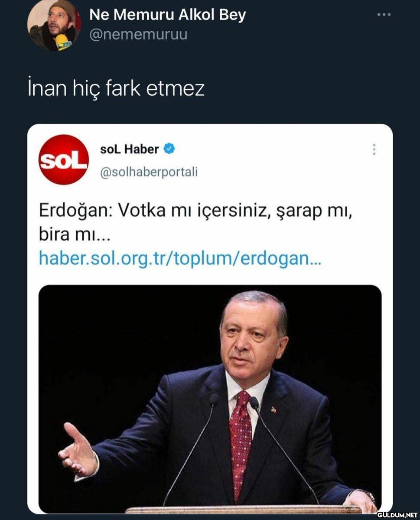This screenshot has height=520, width=420.
Task: Open the tweet's horizontal three-dot options menu
Action: pyautogui.click(x=384, y=14)
